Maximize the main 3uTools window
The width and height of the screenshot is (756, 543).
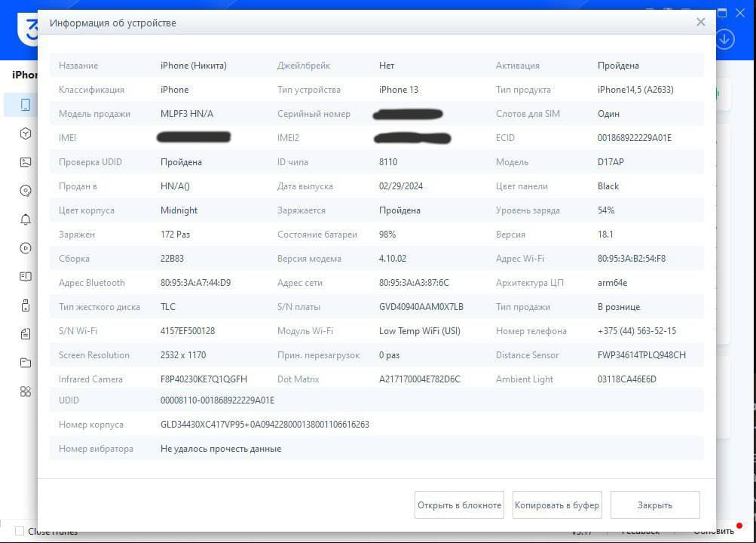click(x=722, y=13)
